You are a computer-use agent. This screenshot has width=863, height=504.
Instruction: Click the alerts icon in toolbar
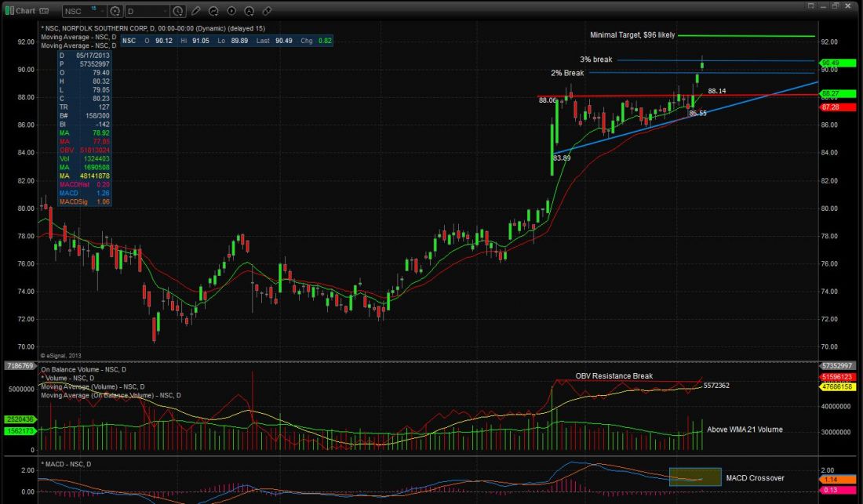[x=249, y=11]
